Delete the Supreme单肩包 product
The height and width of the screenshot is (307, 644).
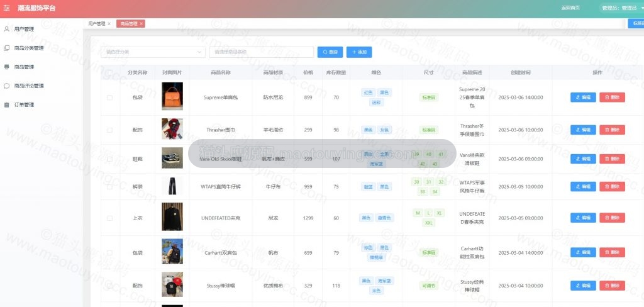613,98
